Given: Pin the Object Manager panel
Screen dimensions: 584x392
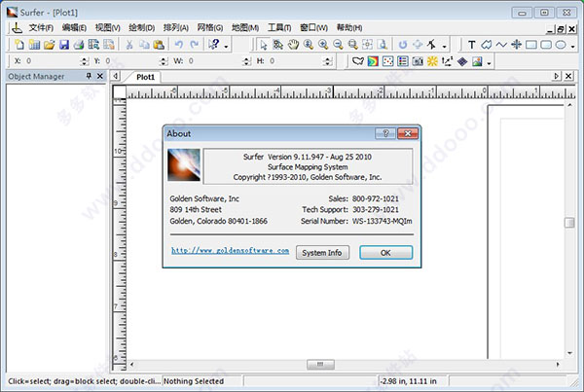Looking at the screenshot, I should pyautogui.click(x=89, y=76).
